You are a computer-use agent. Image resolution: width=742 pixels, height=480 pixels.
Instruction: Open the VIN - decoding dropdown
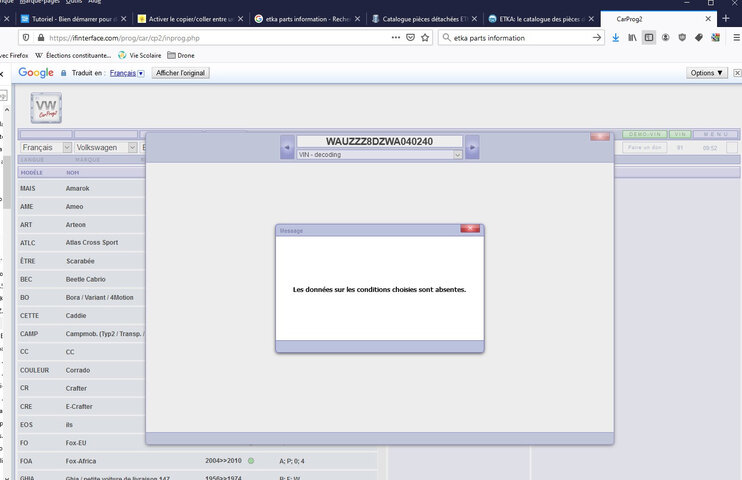tap(380, 155)
